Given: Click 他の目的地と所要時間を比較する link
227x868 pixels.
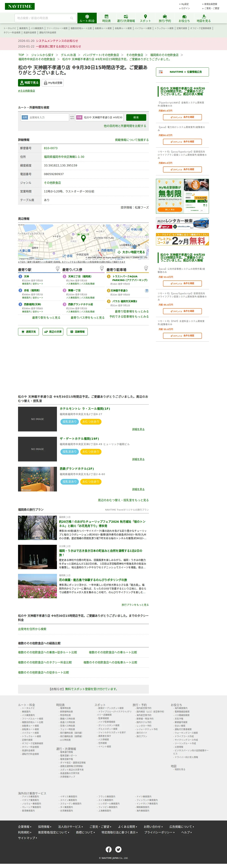Looking at the screenshot, I should [125, 126].
